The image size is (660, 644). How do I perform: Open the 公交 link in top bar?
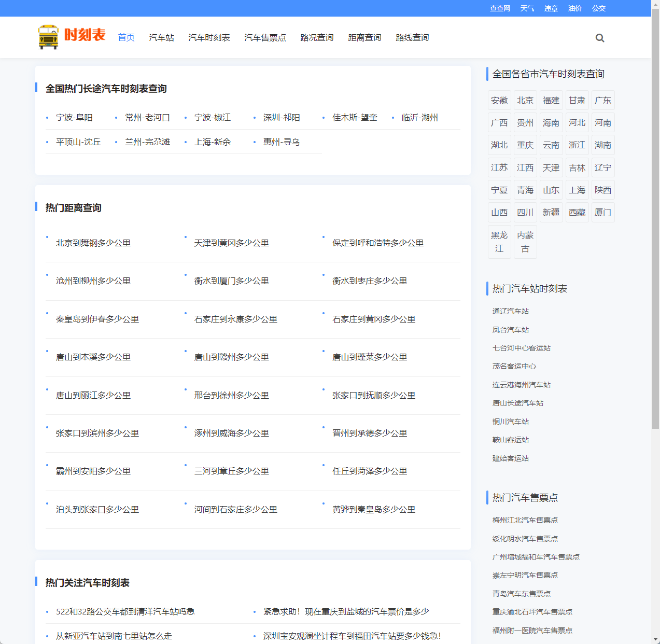(599, 8)
